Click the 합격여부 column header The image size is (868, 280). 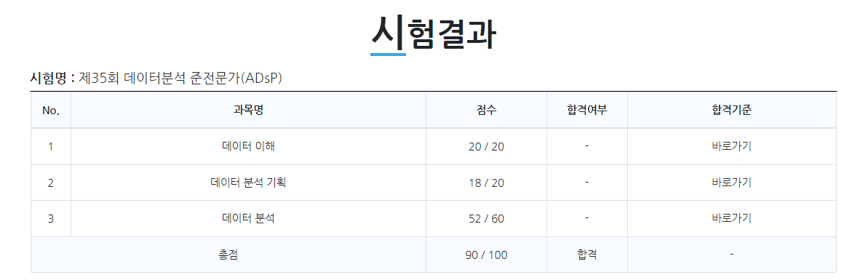pyautogui.click(x=586, y=110)
